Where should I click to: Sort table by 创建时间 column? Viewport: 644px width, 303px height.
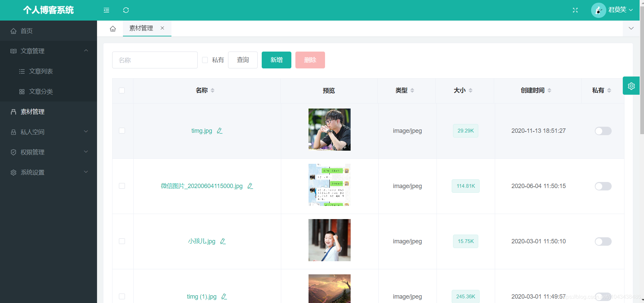tap(549, 90)
